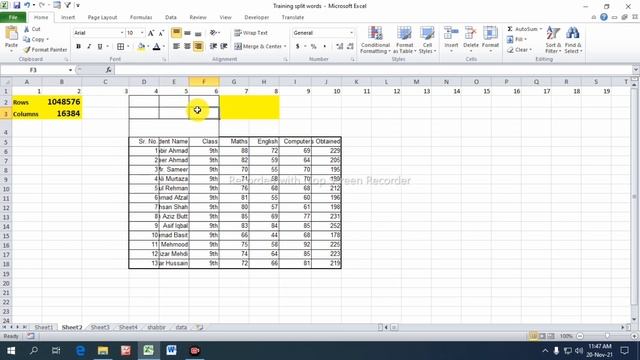Image resolution: width=640 pixels, height=360 pixels.
Task: Expand the AutoSum dropdown arrow
Action: [x=541, y=29]
